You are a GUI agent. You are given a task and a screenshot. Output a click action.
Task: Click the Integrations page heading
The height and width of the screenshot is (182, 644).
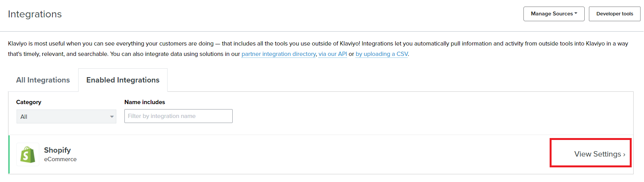tap(35, 14)
